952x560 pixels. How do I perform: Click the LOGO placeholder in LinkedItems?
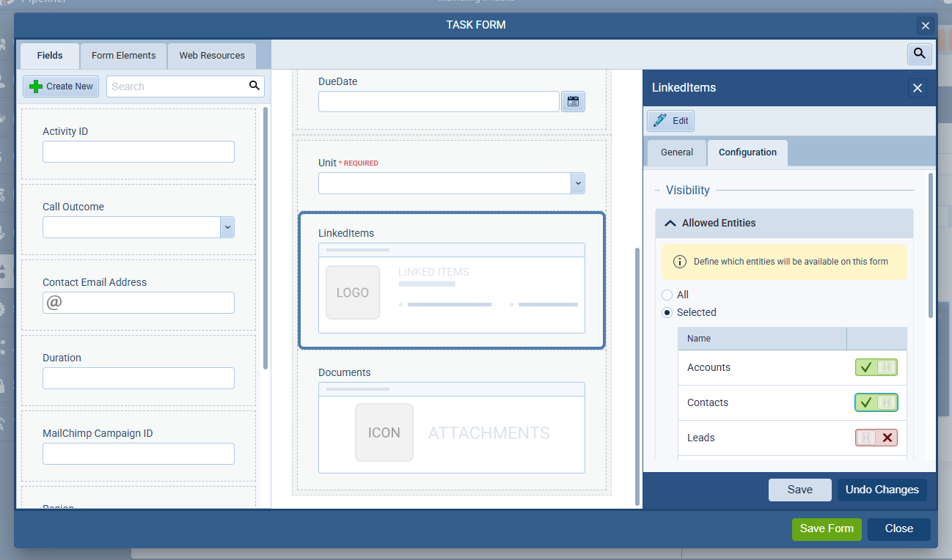[x=353, y=292]
